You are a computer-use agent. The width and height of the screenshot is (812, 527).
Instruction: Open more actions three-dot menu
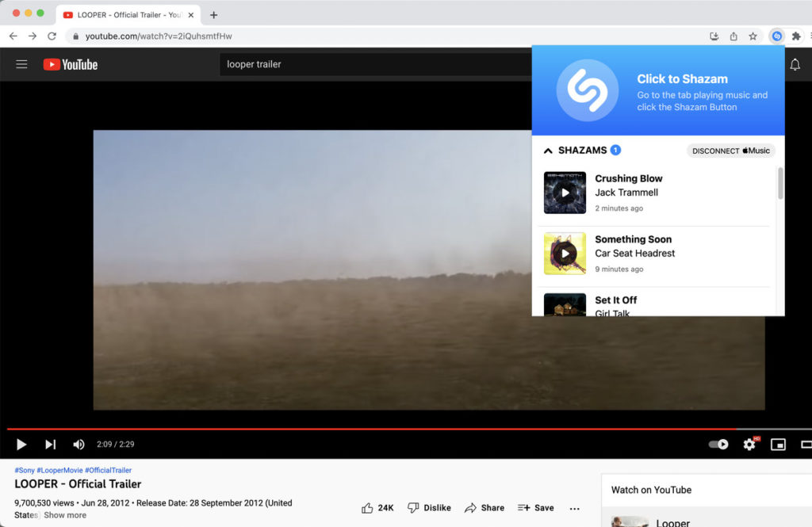pos(574,508)
